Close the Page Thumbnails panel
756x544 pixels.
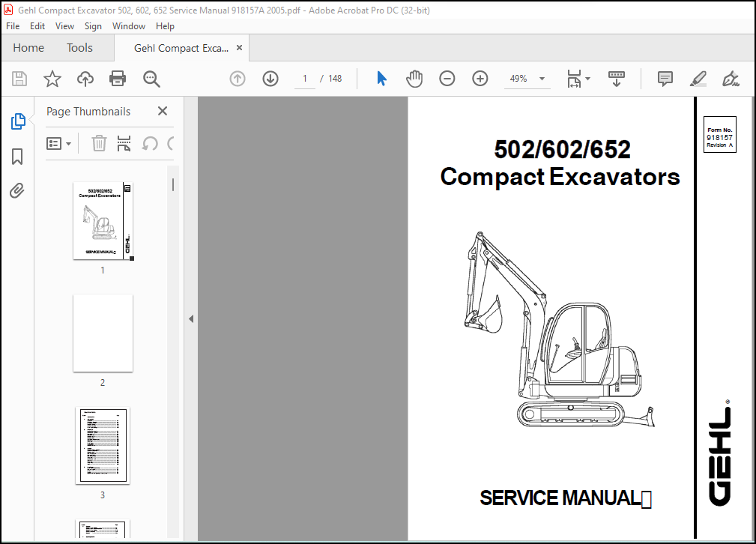click(163, 112)
